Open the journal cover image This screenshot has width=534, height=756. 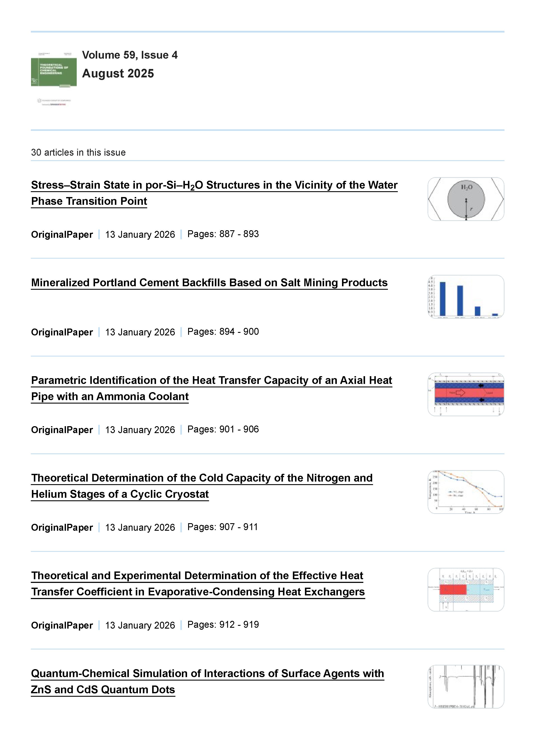tap(54, 69)
